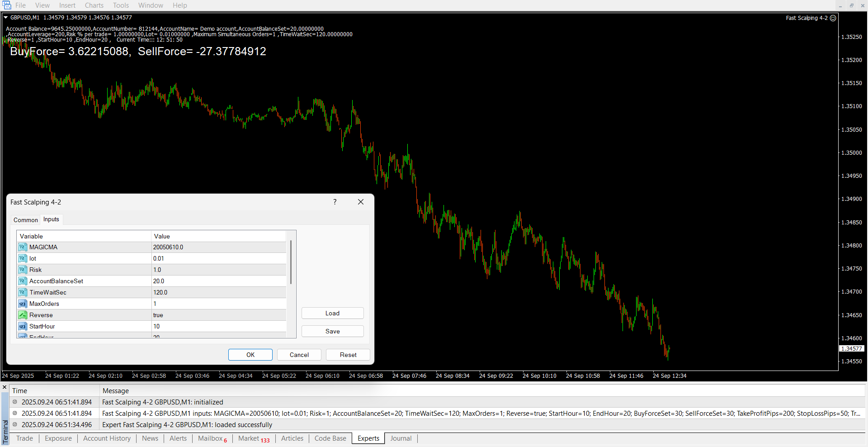Click the Reset button
868x447 pixels.
[x=348, y=355]
